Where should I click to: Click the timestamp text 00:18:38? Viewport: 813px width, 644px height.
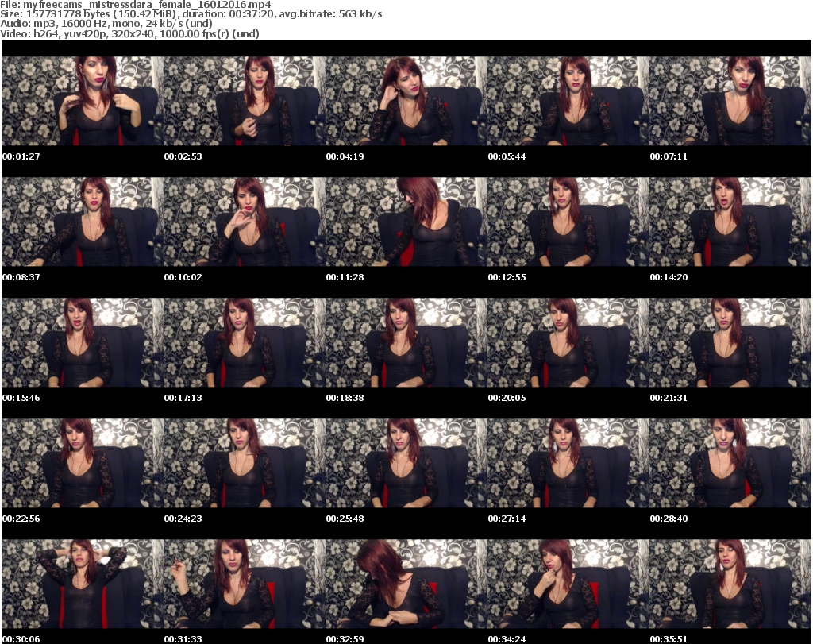point(345,398)
